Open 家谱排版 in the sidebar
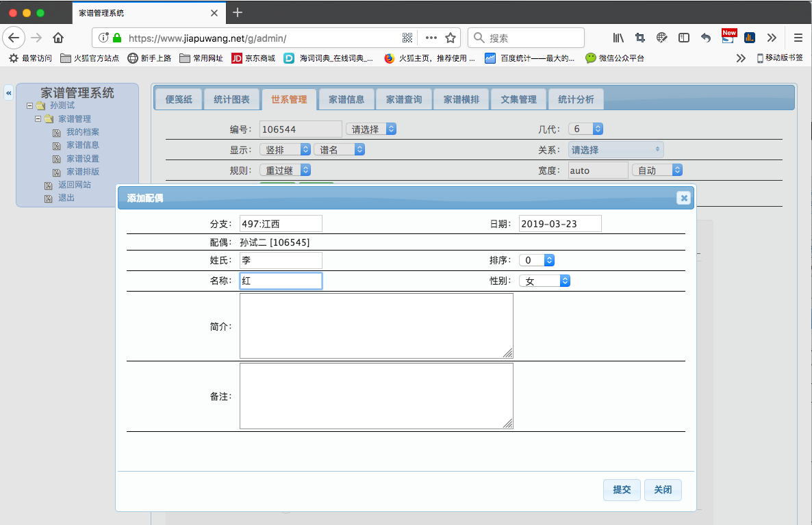Viewport: 812px width, 525px height. (83, 171)
